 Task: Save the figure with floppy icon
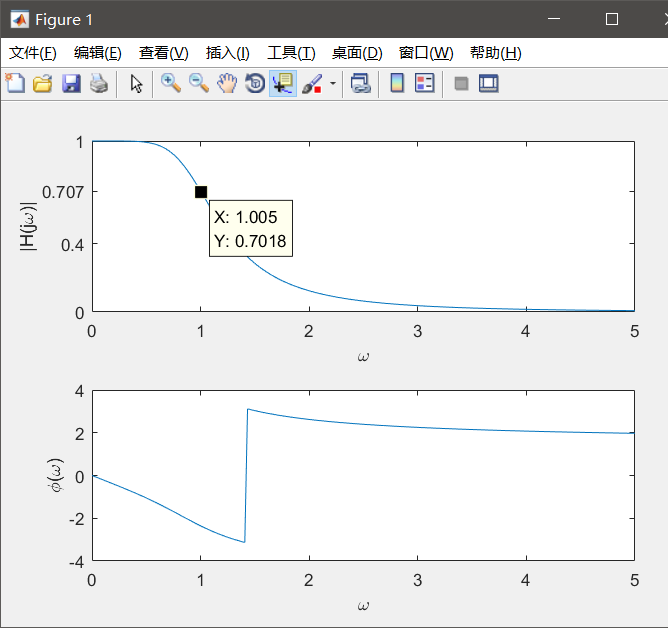point(71,83)
